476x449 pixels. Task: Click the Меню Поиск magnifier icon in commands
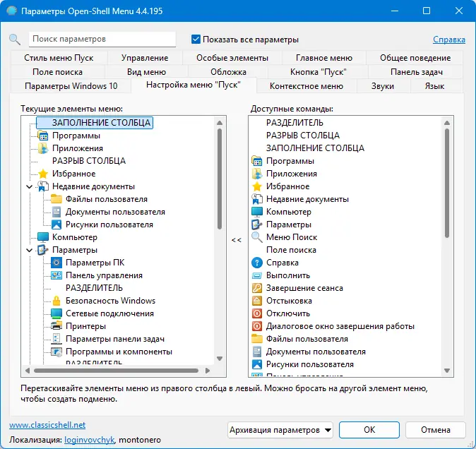(257, 237)
